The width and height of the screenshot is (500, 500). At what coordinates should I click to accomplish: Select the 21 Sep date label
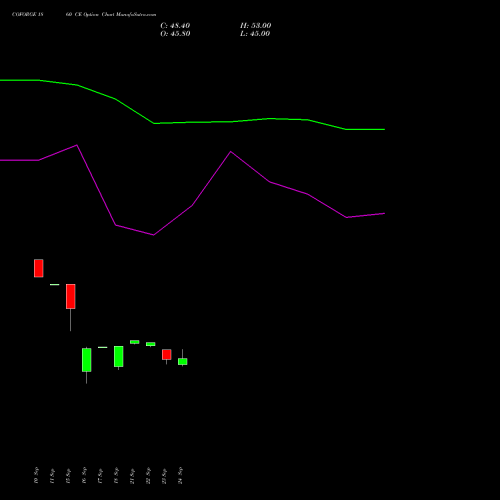click(132, 475)
